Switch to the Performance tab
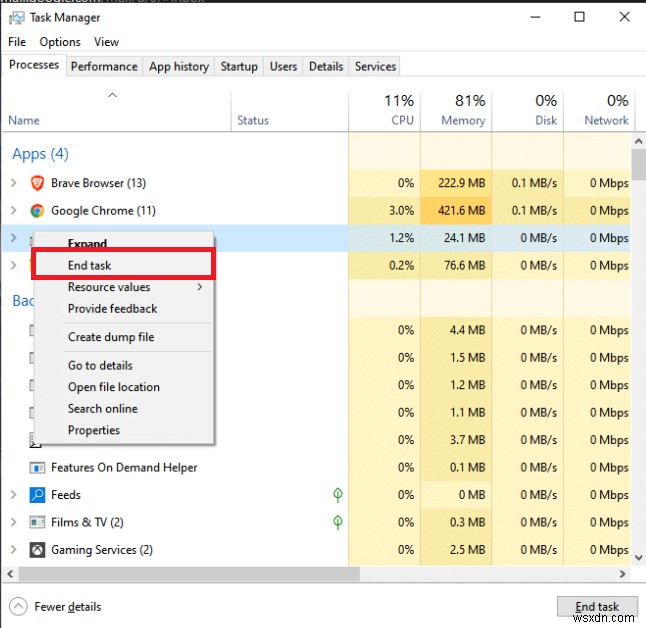Screen dimensions: 646x628 click(104, 67)
